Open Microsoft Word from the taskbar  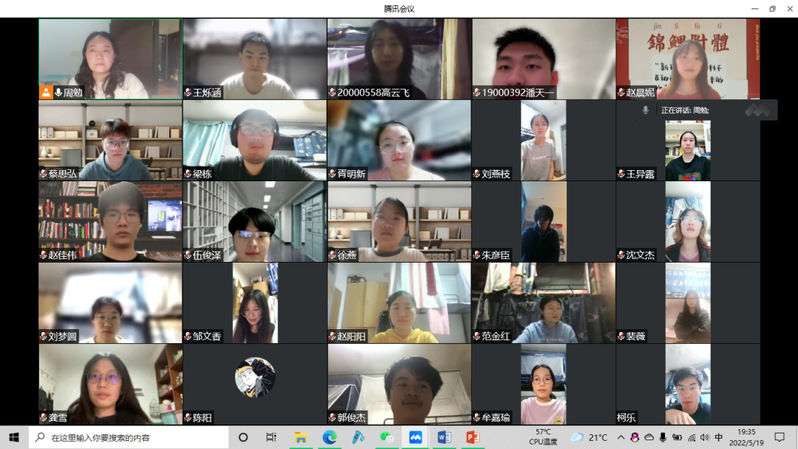point(445,437)
